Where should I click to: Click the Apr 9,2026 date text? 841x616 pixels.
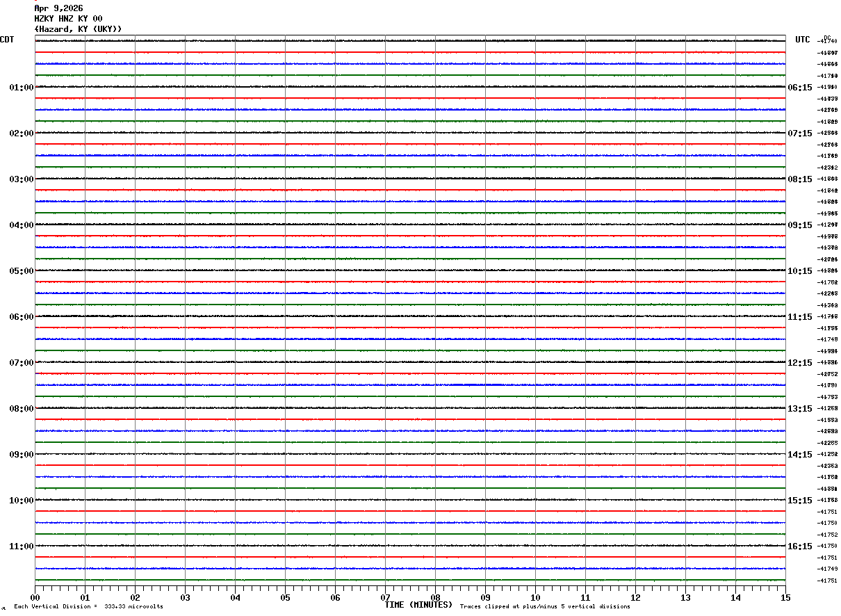[58, 8]
